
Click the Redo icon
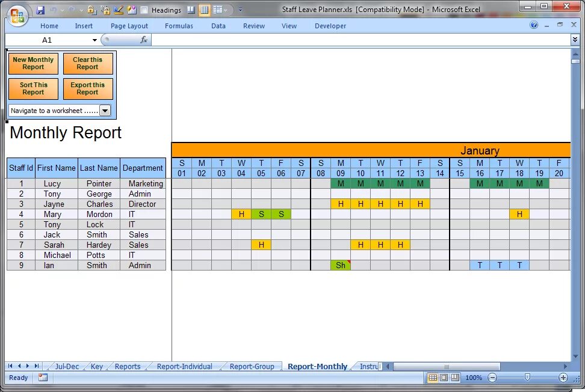click(x=71, y=9)
